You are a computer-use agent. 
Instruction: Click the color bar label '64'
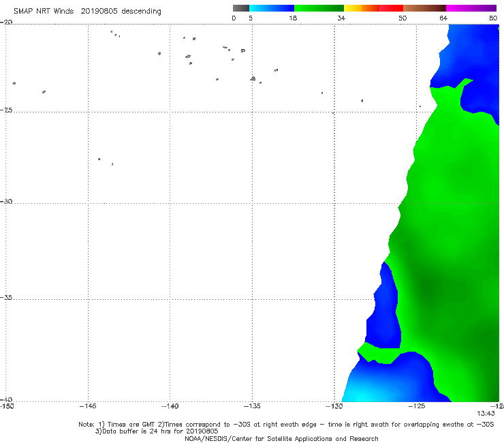pos(443,18)
